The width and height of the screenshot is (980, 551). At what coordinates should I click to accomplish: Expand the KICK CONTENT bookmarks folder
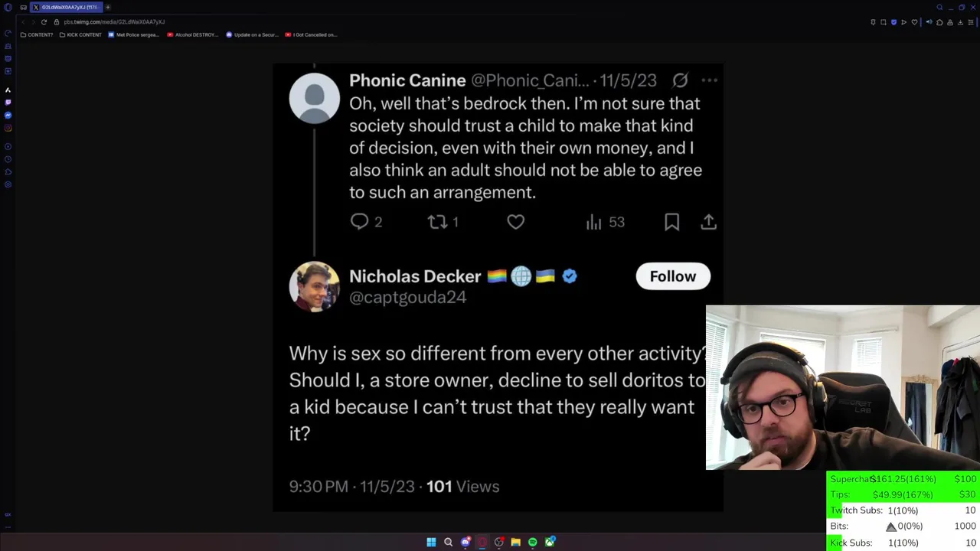tap(80, 34)
